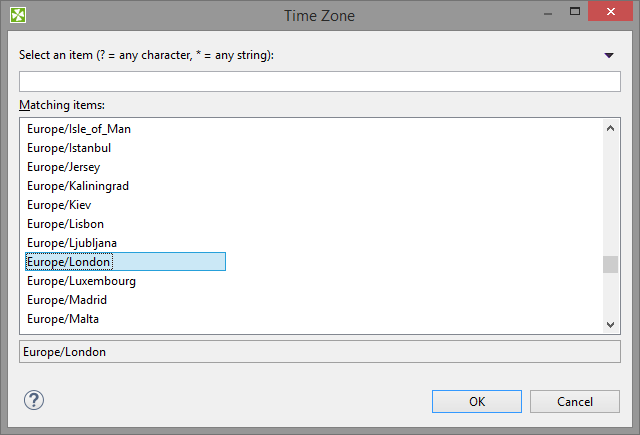Choose the Europe/Ljubljana item

point(71,243)
